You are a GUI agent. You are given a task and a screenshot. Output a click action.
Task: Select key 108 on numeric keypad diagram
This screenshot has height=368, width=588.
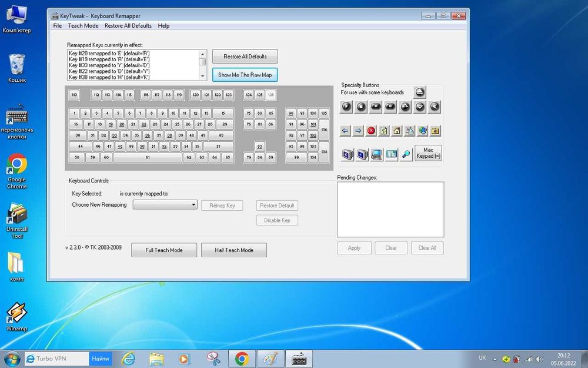(x=324, y=152)
